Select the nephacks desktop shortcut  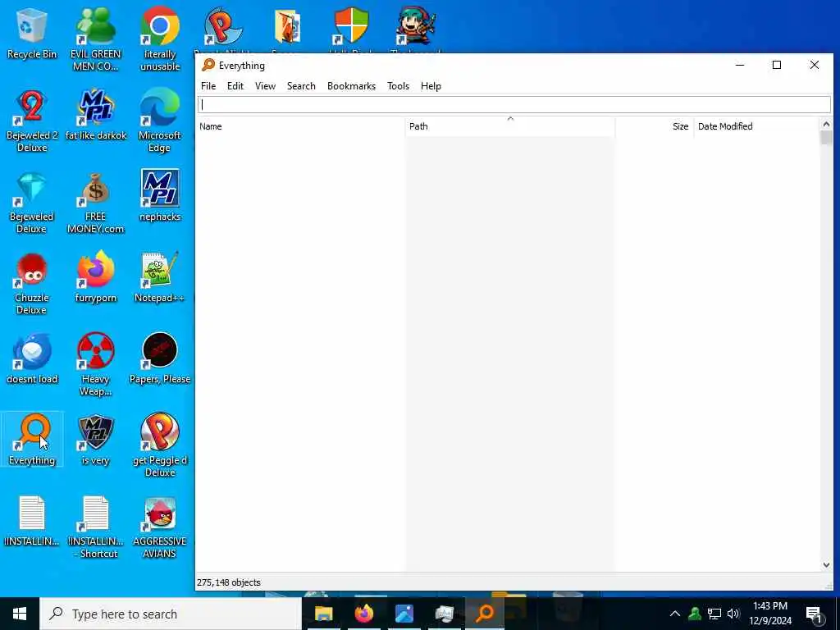coord(160,196)
